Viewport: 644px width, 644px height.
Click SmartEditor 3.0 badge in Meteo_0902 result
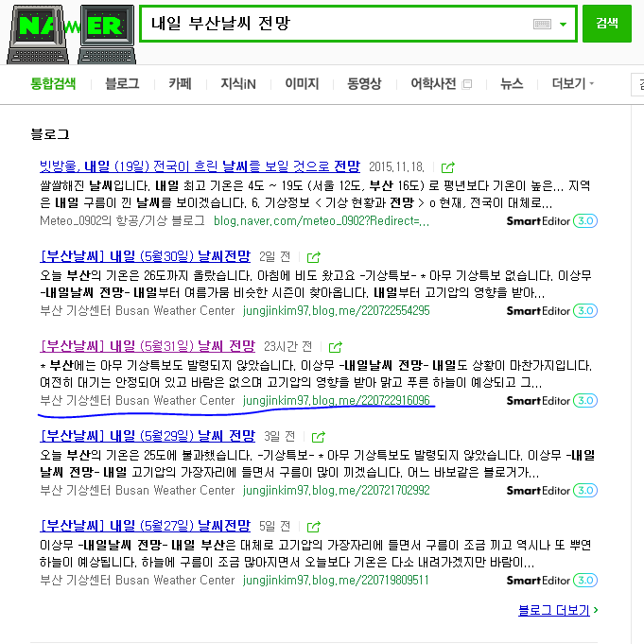(551, 221)
